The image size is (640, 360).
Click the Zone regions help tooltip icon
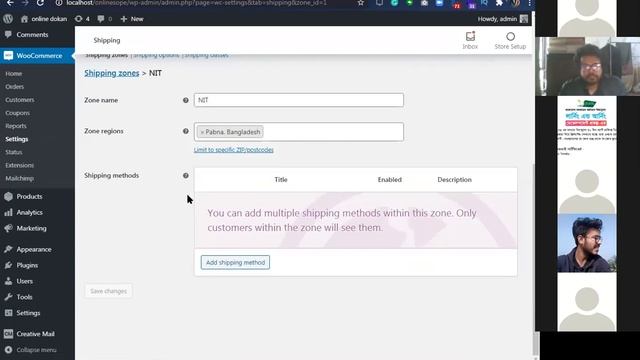click(x=186, y=131)
